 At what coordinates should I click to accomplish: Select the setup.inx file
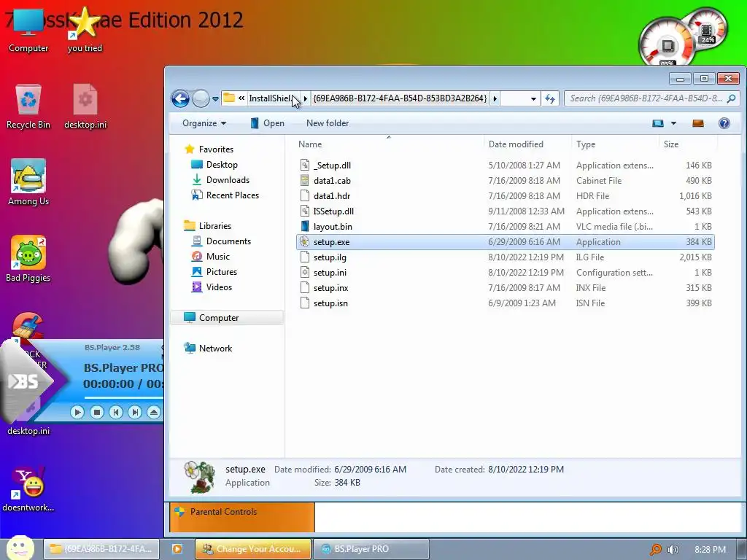(330, 287)
